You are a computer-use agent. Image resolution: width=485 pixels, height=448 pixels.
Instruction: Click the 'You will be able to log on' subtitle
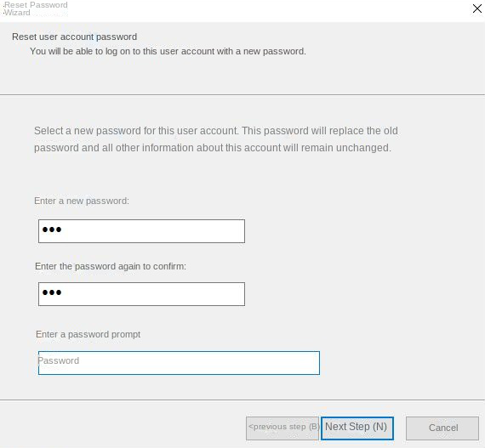tap(168, 51)
